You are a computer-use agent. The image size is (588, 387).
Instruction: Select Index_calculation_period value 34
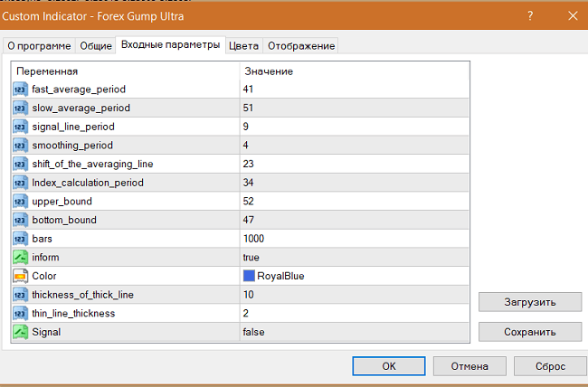click(x=248, y=183)
